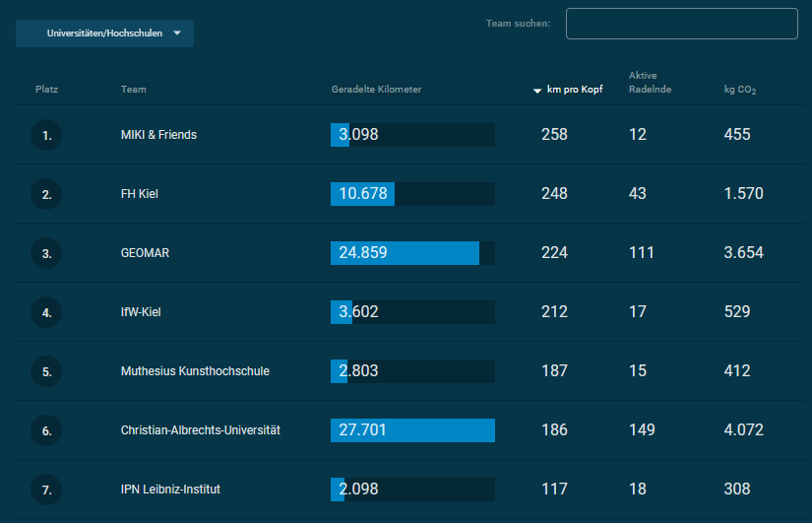
Task: Click the rank 2 circle badge
Action: tap(46, 194)
